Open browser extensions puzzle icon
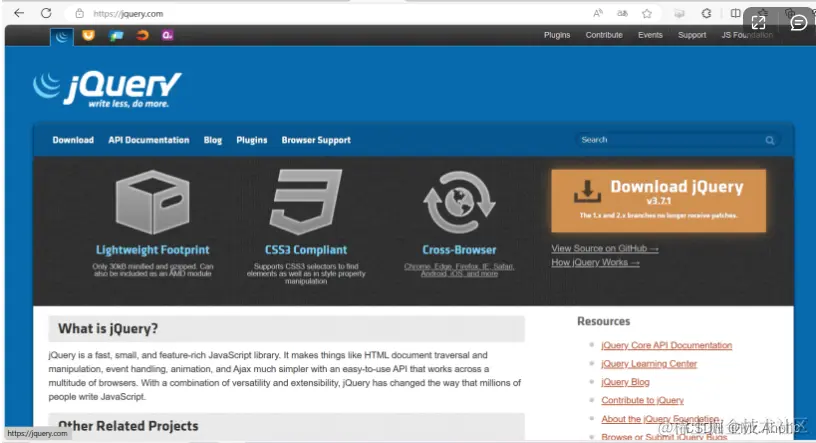This screenshot has height=443, width=816. (x=706, y=14)
